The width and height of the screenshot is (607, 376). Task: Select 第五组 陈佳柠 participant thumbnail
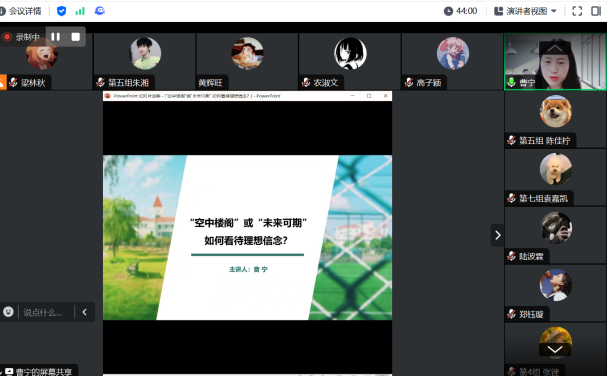point(555,119)
